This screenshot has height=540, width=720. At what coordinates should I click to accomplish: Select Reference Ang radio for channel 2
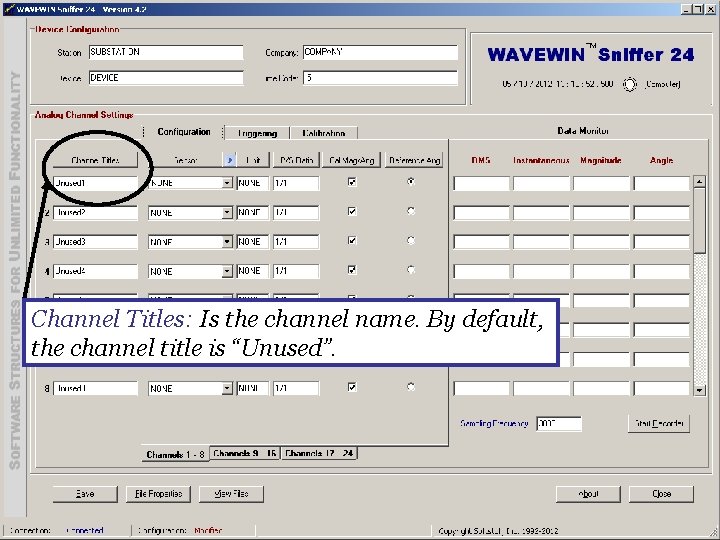click(x=411, y=211)
